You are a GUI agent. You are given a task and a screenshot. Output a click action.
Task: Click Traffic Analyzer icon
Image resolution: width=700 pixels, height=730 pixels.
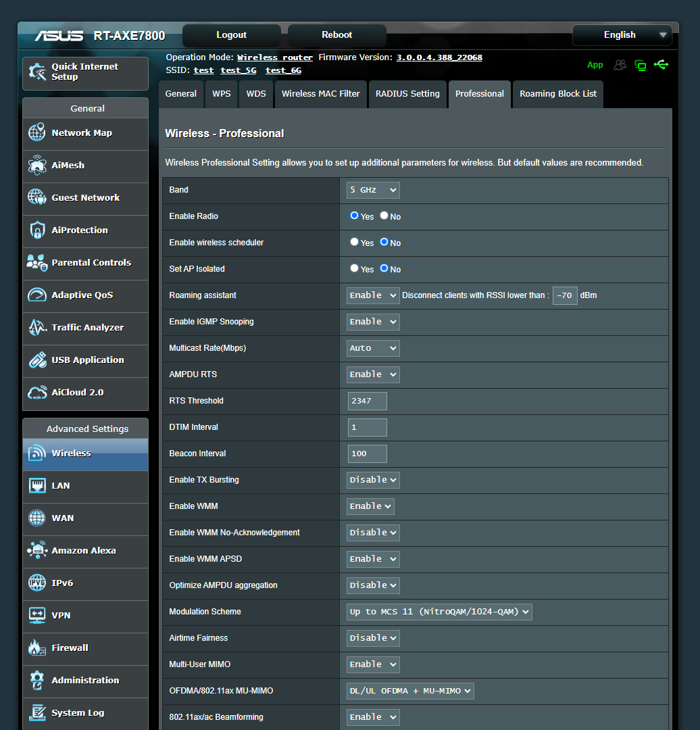(37, 327)
